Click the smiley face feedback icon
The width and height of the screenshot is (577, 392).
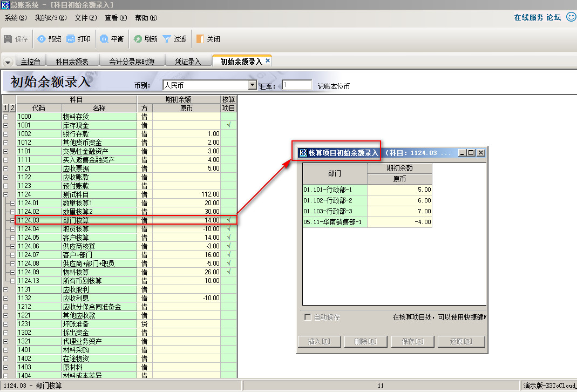click(571, 17)
